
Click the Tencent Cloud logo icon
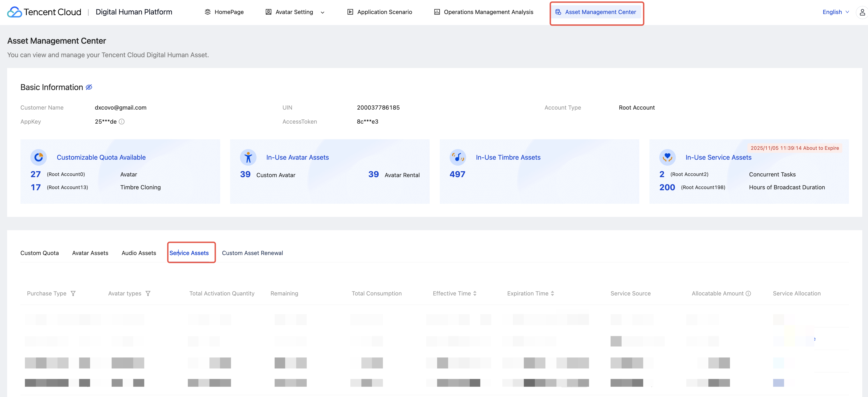click(14, 12)
